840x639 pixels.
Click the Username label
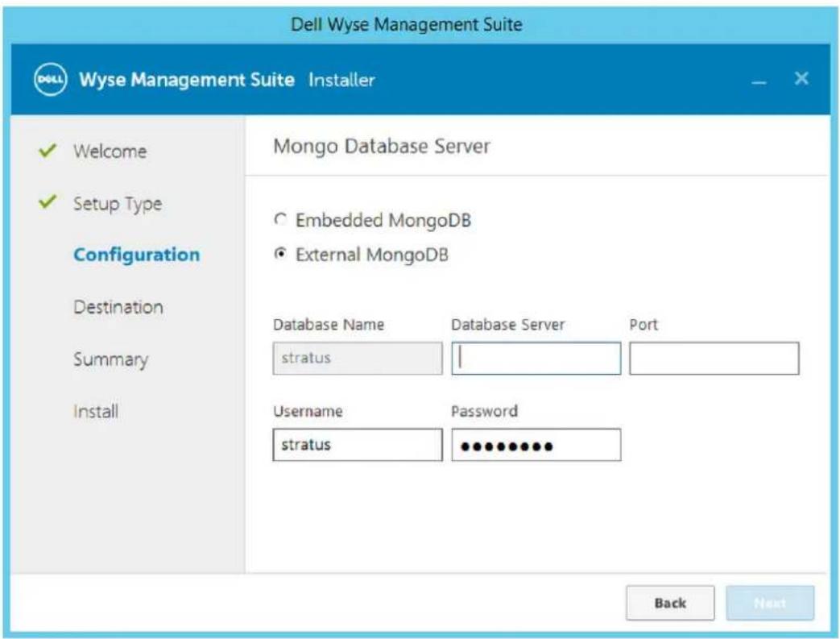pos(308,411)
